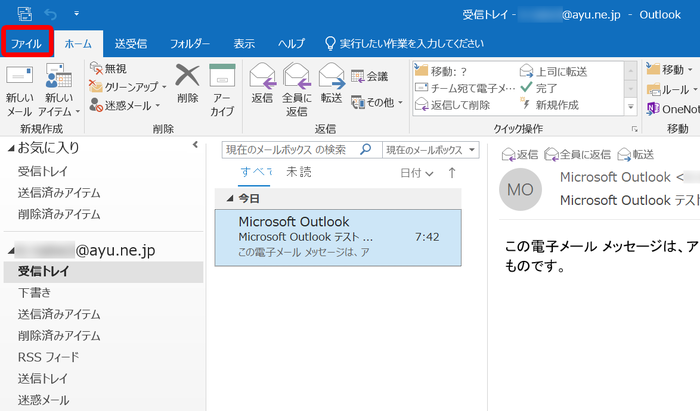Click the 実行したい作業を入力してください search box
700x411 pixels.
(404, 44)
